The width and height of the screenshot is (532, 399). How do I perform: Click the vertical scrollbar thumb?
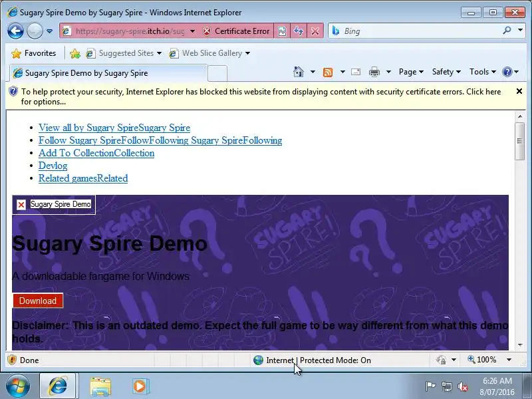tap(520, 141)
